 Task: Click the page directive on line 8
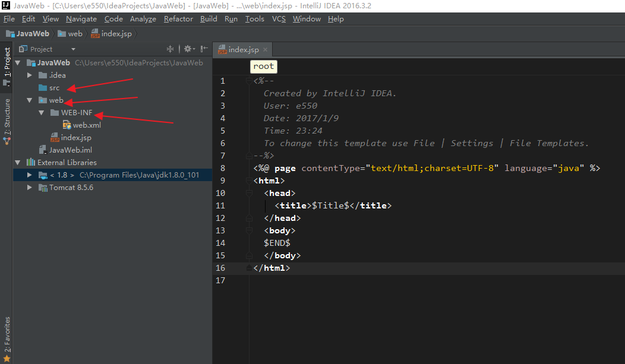(427, 168)
